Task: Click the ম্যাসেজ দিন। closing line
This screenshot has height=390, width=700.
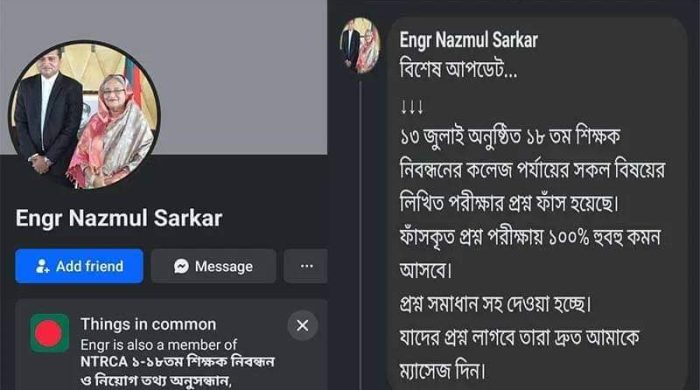Action: (x=442, y=371)
